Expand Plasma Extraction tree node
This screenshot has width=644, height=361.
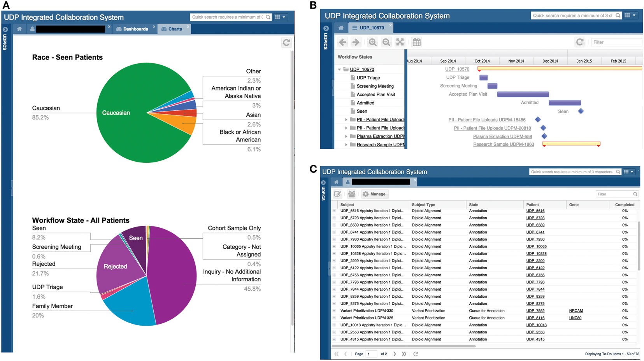coord(346,136)
